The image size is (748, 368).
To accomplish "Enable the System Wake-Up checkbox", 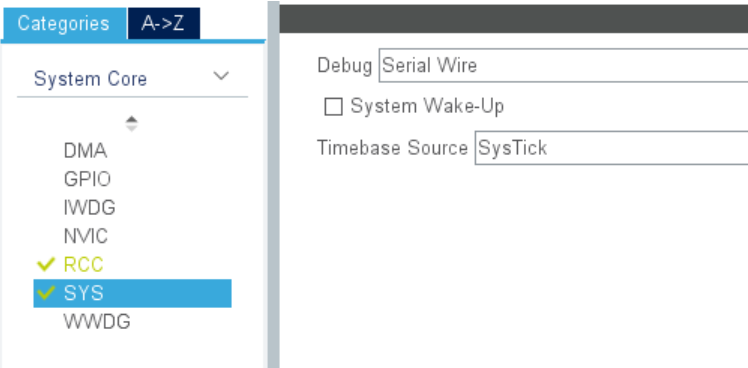I will point(333,106).
